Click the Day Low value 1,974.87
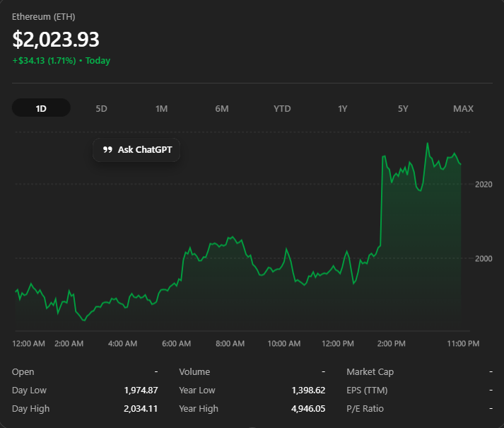 click(x=141, y=391)
